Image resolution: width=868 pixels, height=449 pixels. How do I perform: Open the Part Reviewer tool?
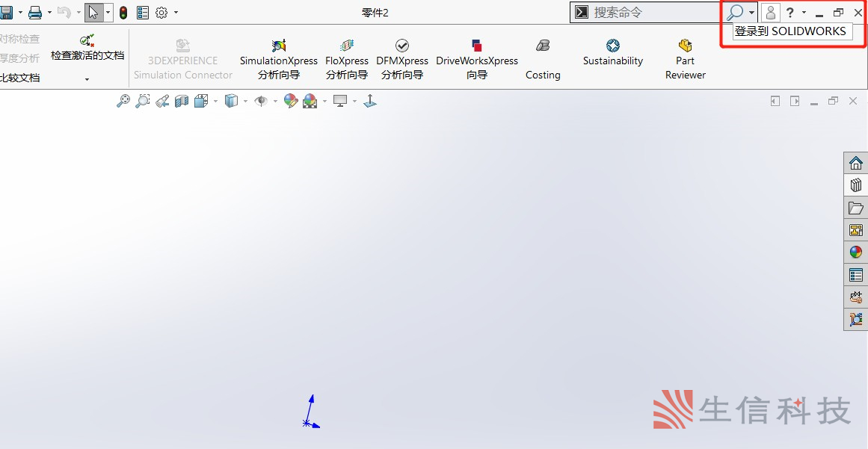coord(686,60)
